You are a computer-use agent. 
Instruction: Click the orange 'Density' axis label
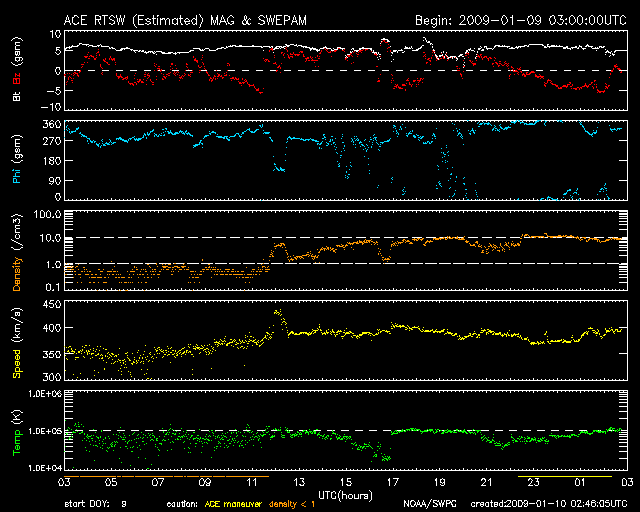pyautogui.click(x=17, y=274)
